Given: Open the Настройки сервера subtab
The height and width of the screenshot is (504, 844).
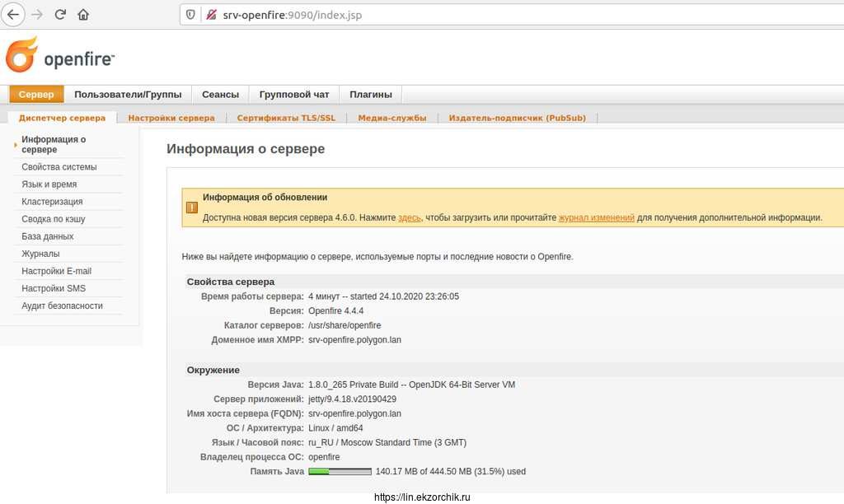Looking at the screenshot, I should coord(171,118).
